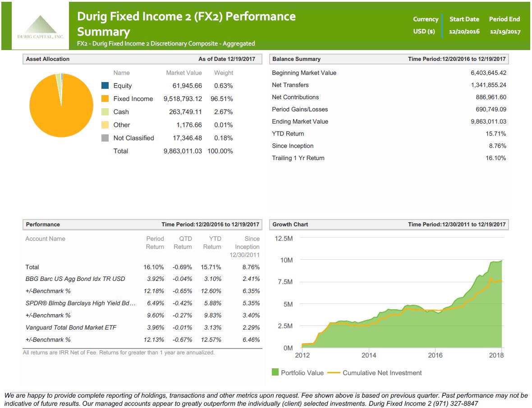The image size is (532, 408).
Task: Click the Ending Market Value label
Action: [300, 121]
